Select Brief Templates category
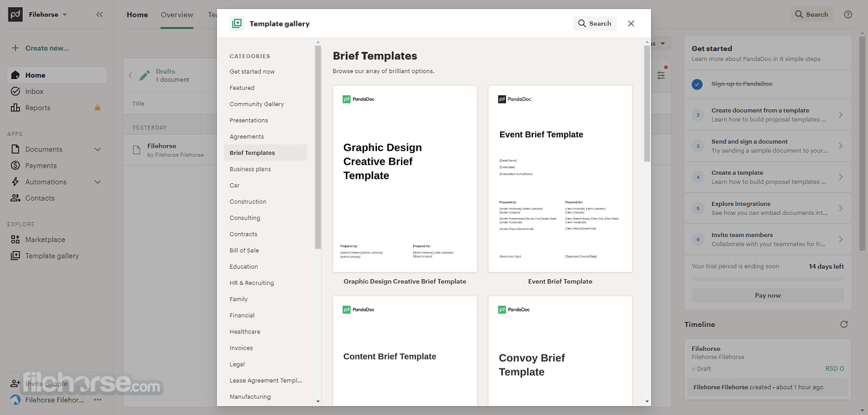The height and width of the screenshot is (415, 868). (x=266, y=153)
